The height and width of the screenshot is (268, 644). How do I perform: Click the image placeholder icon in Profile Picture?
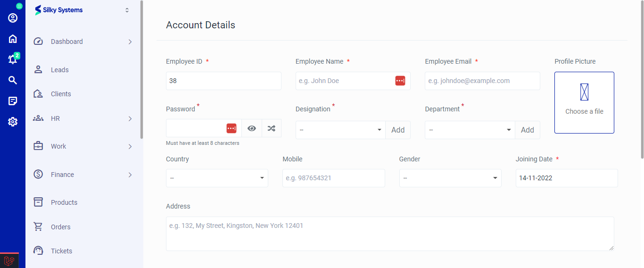(585, 92)
